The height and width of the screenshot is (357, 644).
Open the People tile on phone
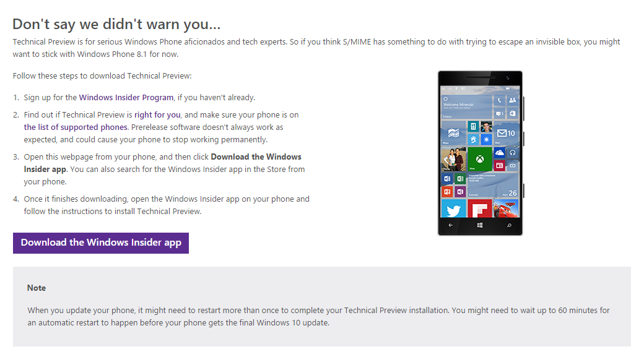513,100
